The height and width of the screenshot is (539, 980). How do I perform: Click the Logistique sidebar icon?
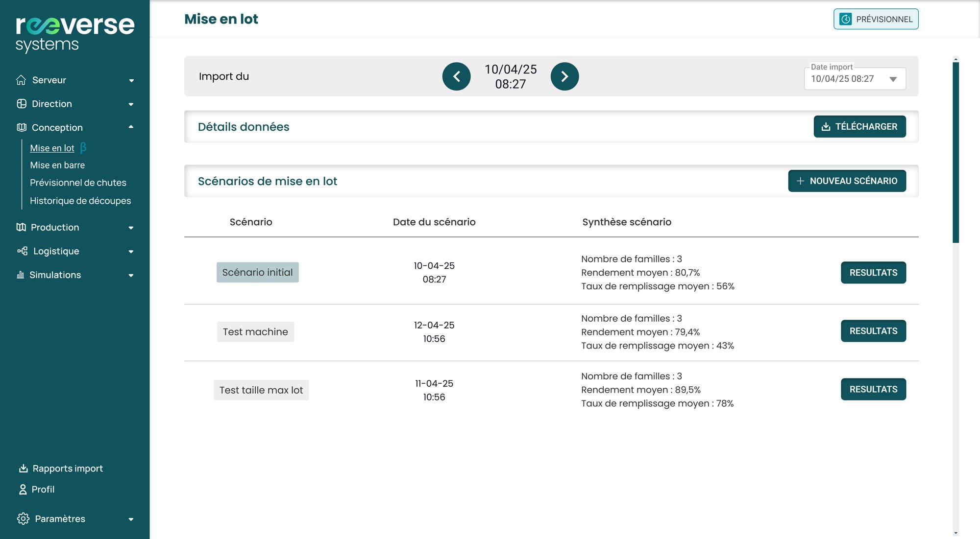coord(22,251)
